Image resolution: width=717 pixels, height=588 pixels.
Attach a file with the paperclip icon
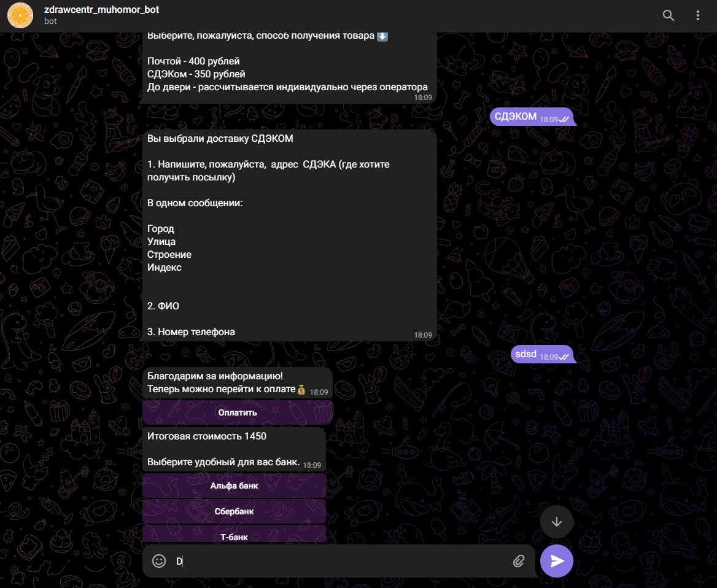(x=519, y=560)
